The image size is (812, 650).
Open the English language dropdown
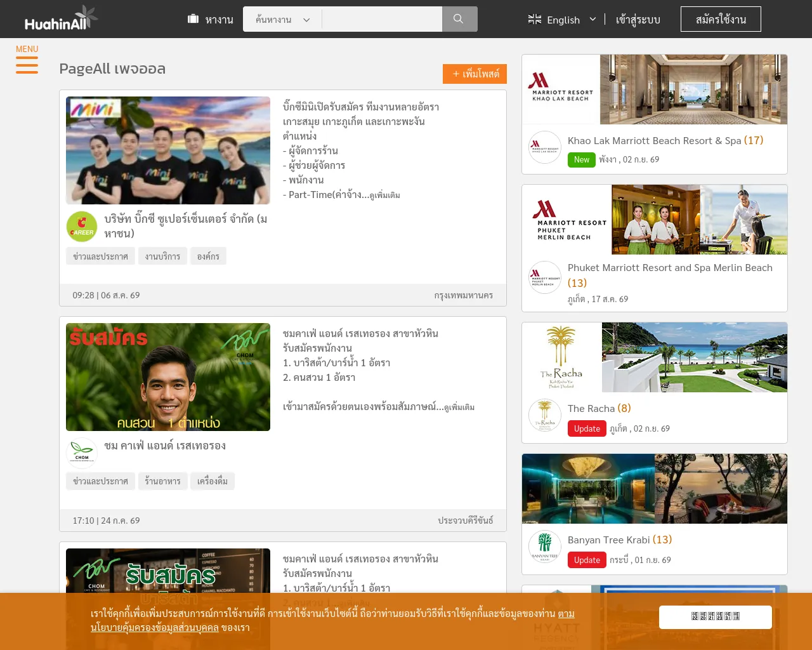[x=562, y=20]
